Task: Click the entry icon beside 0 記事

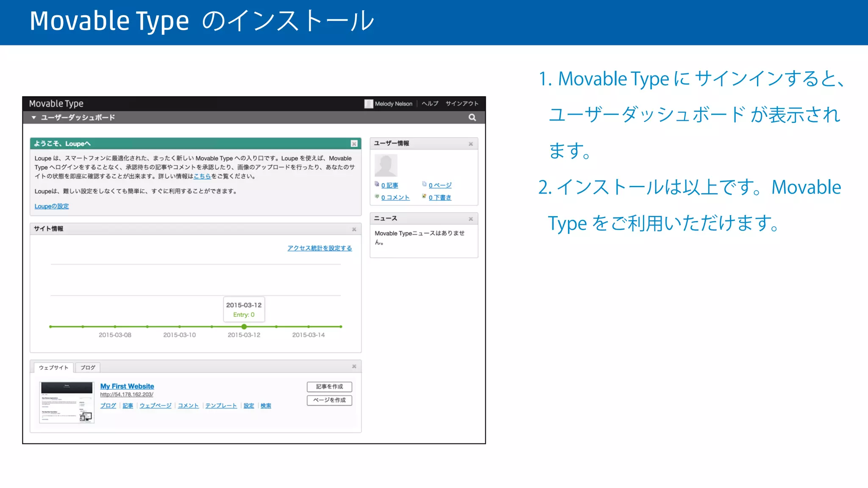Action: (x=377, y=184)
